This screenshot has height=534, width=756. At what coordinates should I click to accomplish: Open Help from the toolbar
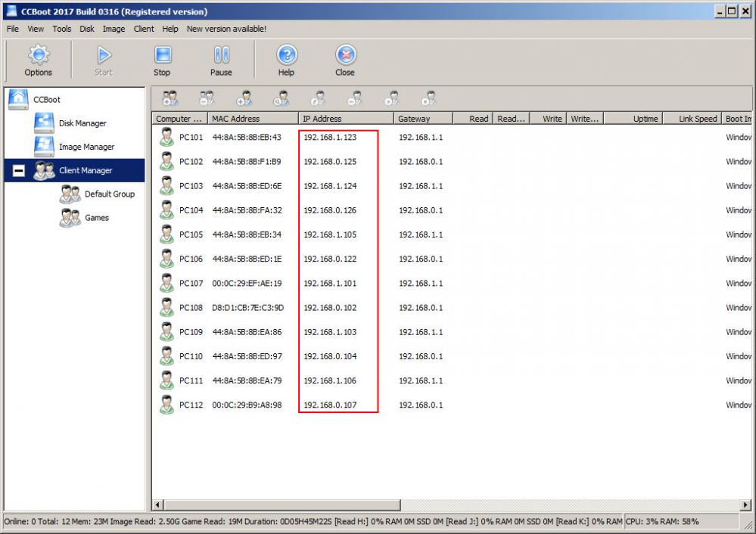tap(287, 54)
